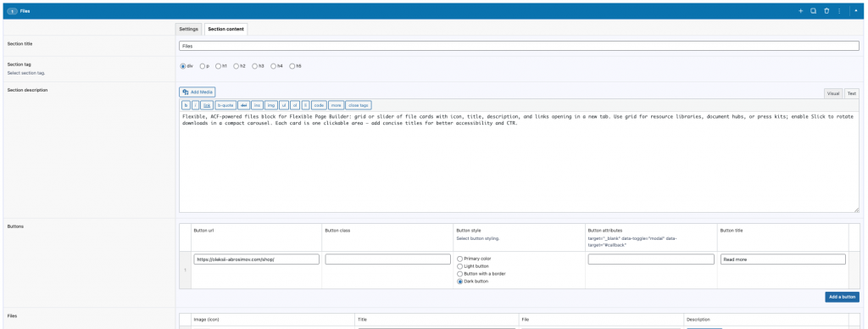The height and width of the screenshot is (329, 868).
Task: Click the empty Button attributes field
Action: coord(651,259)
